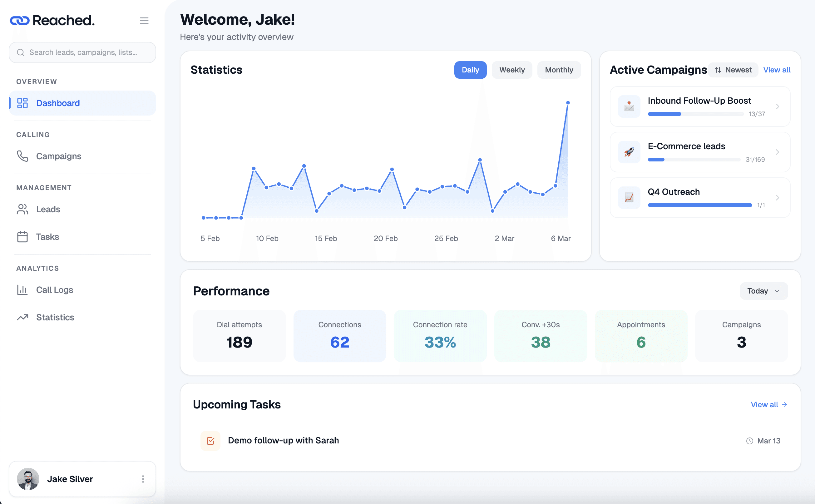Click the Reached logo
815x504 pixels.
[x=52, y=20]
